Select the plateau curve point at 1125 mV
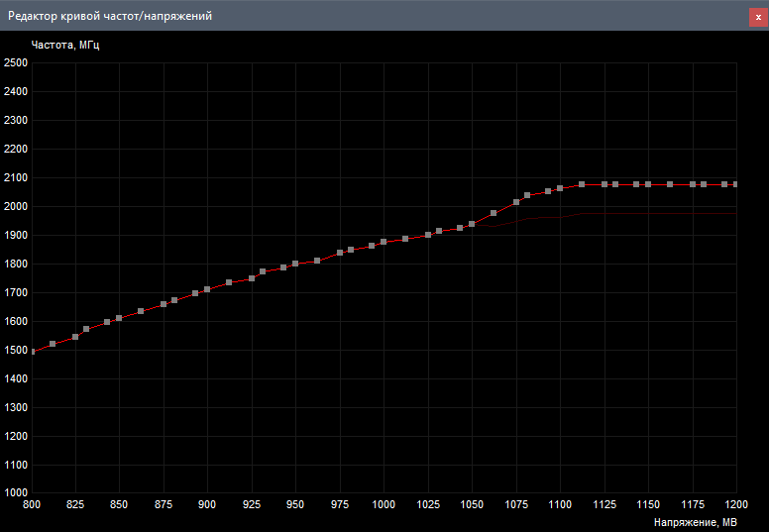 tap(604, 184)
